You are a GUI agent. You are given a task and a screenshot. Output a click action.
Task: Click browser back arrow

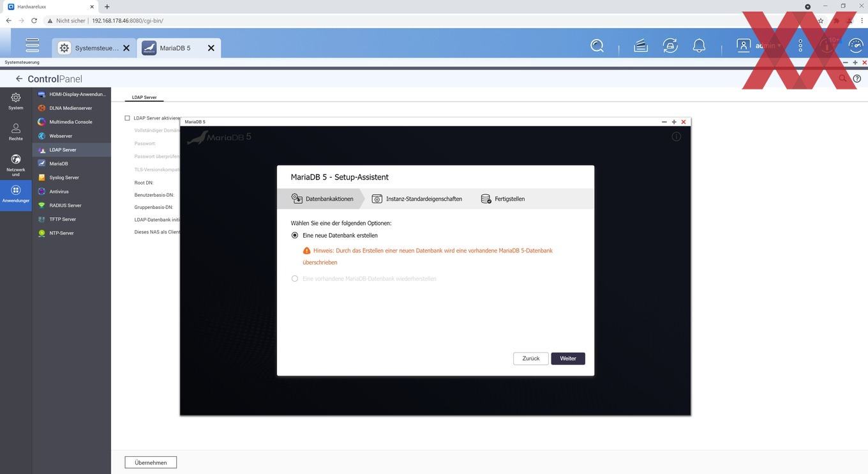click(8, 20)
